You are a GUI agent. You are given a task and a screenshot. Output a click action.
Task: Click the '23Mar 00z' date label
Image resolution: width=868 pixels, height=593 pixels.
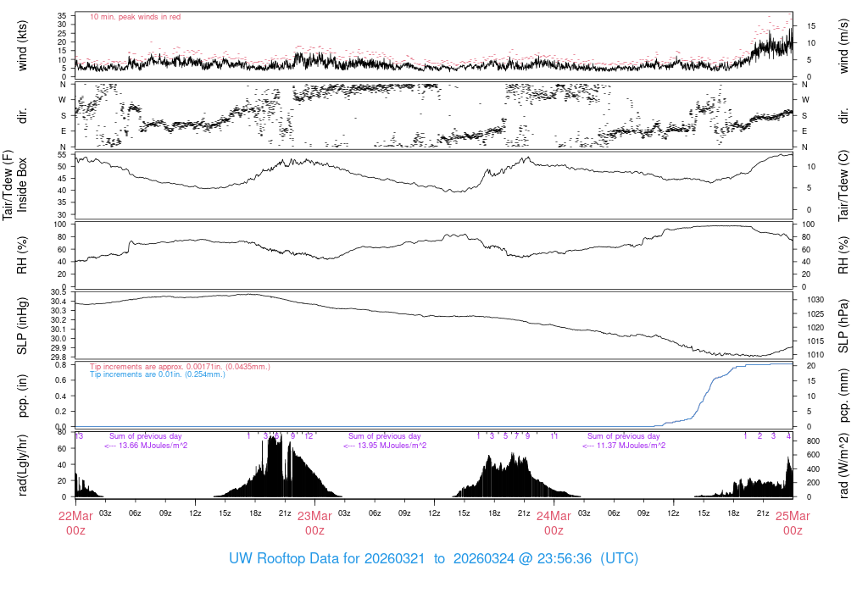314,523
